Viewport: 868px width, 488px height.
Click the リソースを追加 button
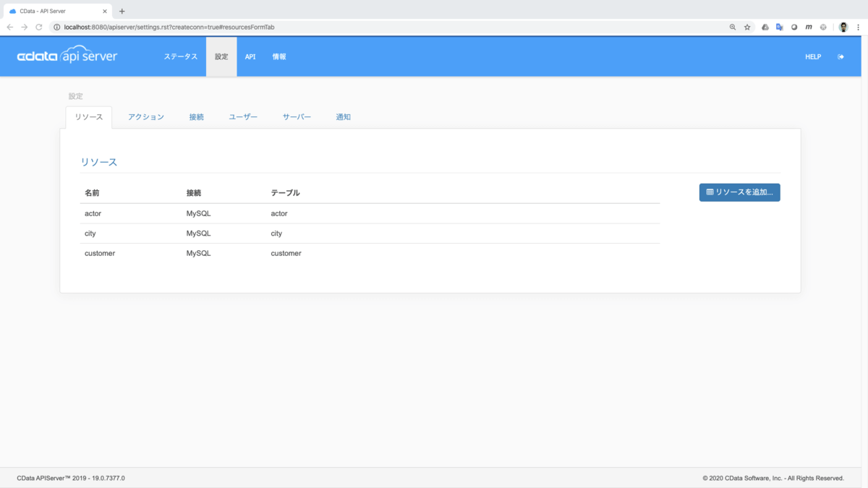coord(739,192)
